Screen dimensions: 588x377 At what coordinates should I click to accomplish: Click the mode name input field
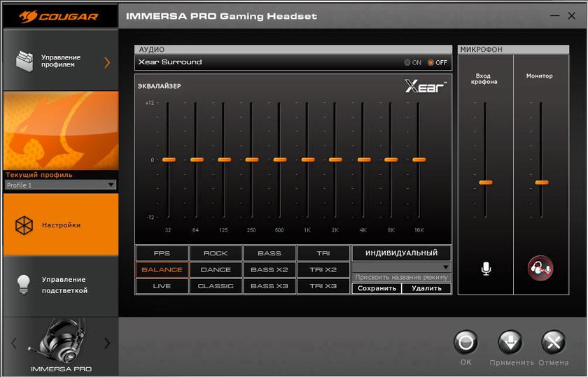tap(401, 278)
